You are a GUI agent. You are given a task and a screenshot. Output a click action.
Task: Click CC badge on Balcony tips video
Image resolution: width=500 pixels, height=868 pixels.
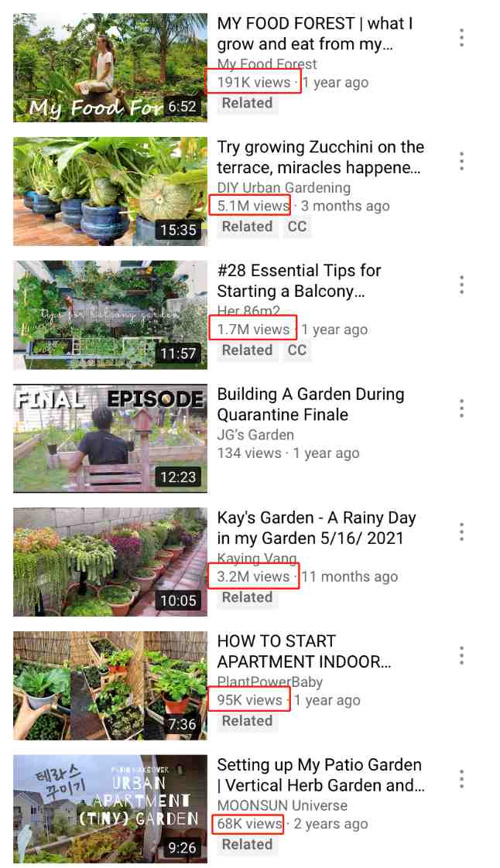click(x=297, y=350)
